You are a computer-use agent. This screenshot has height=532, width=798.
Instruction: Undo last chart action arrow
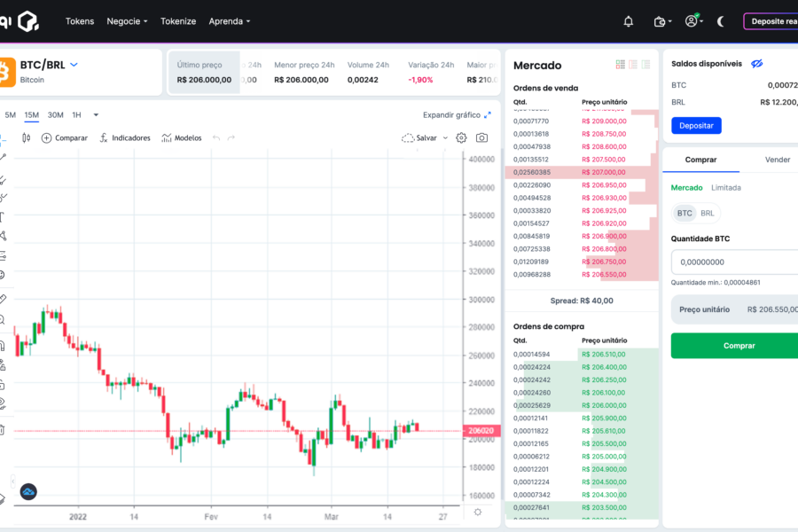pos(216,138)
